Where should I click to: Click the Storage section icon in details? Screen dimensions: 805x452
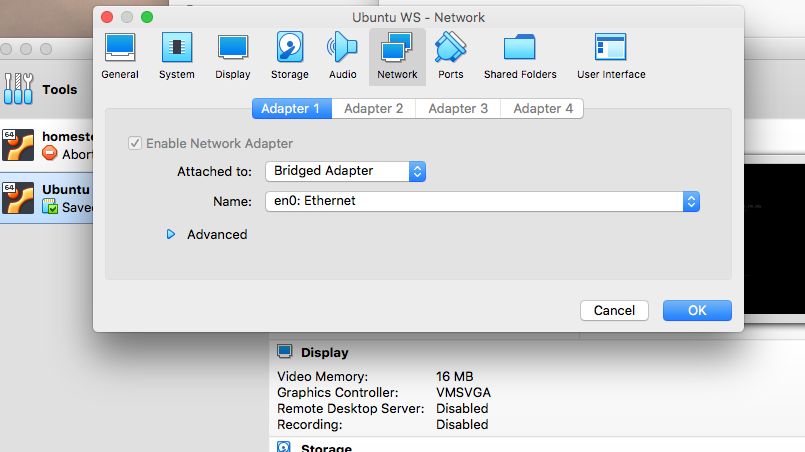coord(284,447)
